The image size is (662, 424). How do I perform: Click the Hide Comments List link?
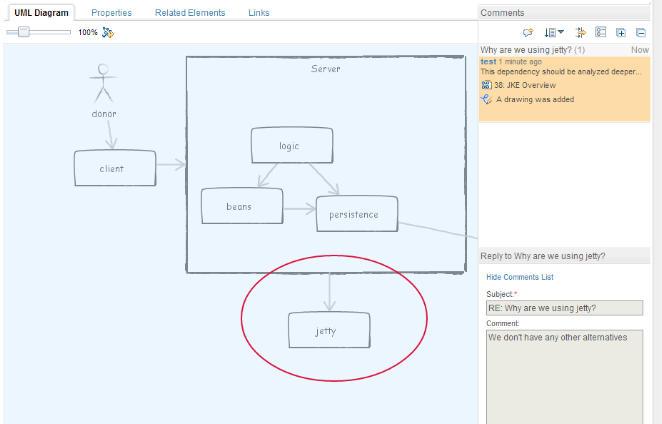(519, 277)
